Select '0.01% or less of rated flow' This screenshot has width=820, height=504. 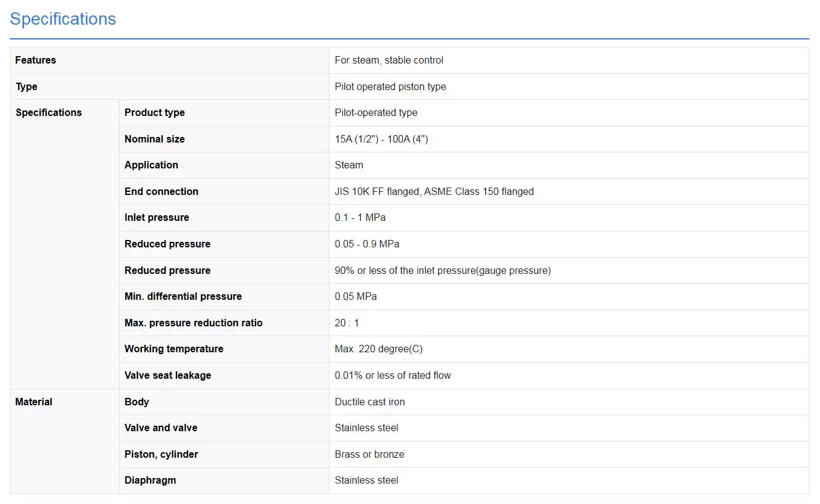(392, 375)
